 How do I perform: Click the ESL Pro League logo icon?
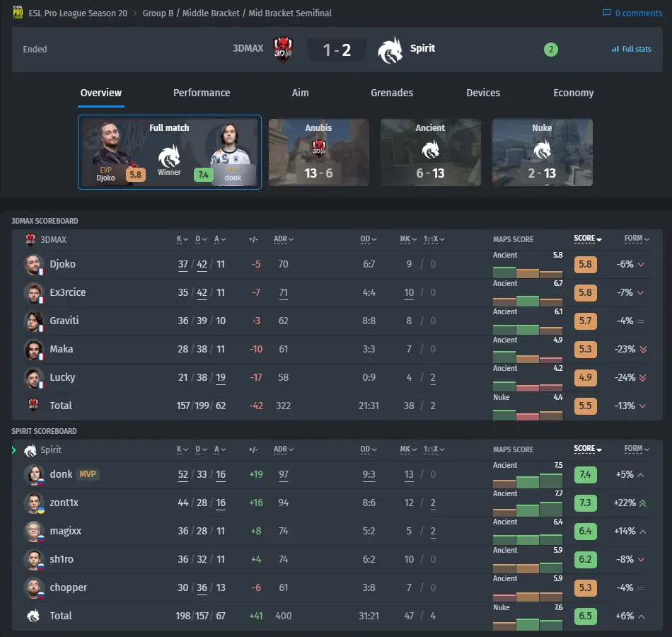18,13
